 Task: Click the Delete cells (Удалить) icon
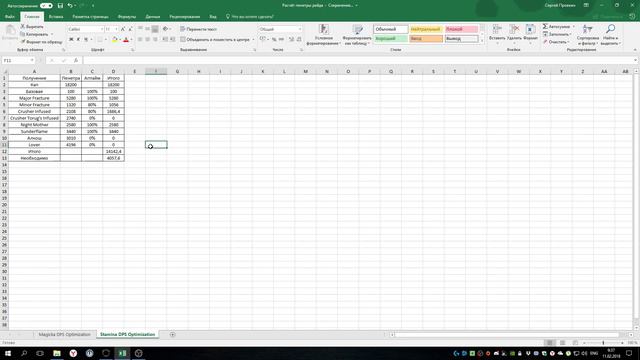click(514, 29)
